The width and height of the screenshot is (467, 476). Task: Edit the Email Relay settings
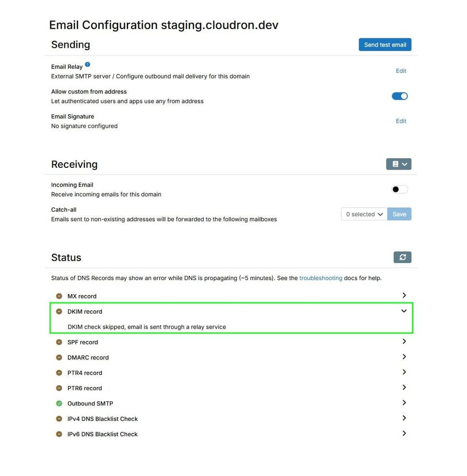[x=401, y=71]
